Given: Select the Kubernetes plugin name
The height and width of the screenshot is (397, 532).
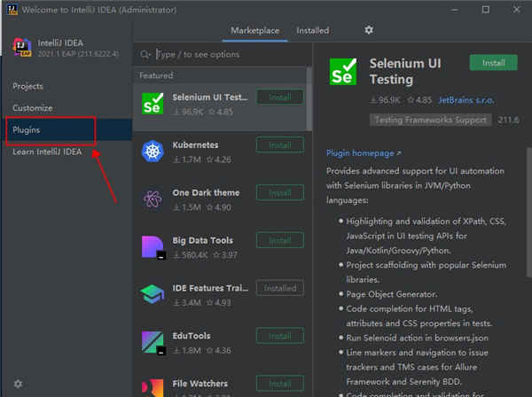Looking at the screenshot, I should [x=195, y=144].
